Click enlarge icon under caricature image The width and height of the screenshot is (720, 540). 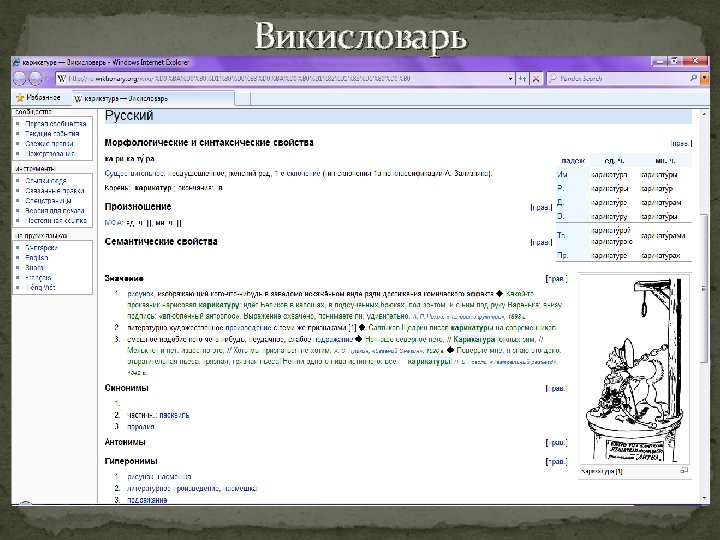coord(684,470)
